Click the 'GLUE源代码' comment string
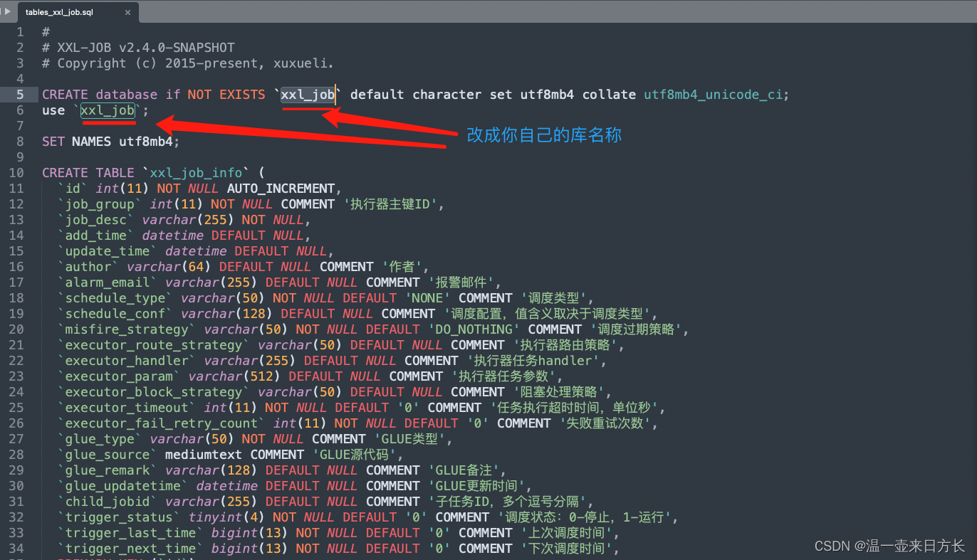Screen dimensions: 977x560 [352, 455]
